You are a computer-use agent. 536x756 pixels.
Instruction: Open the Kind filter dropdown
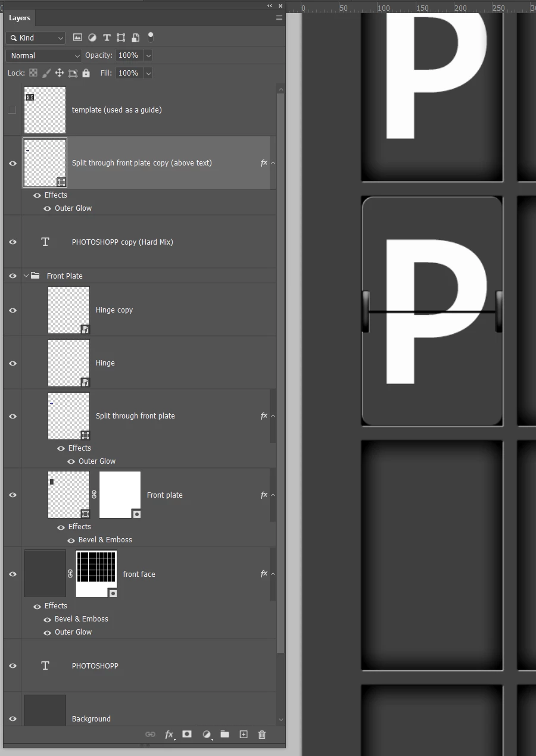pos(36,38)
